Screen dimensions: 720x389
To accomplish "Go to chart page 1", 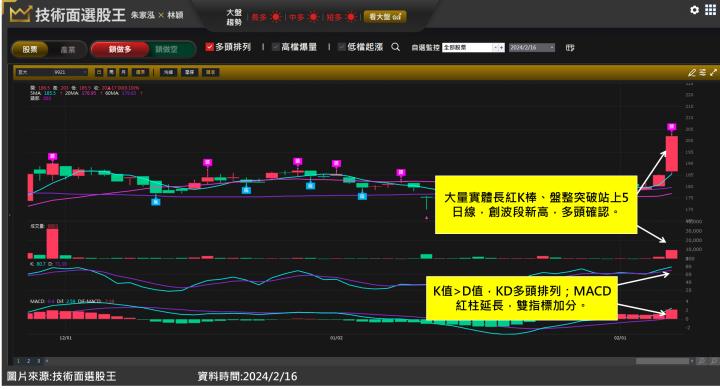I will tap(18, 361).
